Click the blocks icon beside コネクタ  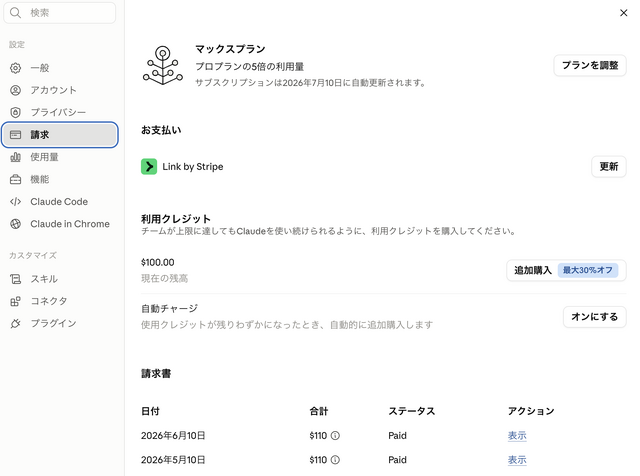click(x=16, y=301)
